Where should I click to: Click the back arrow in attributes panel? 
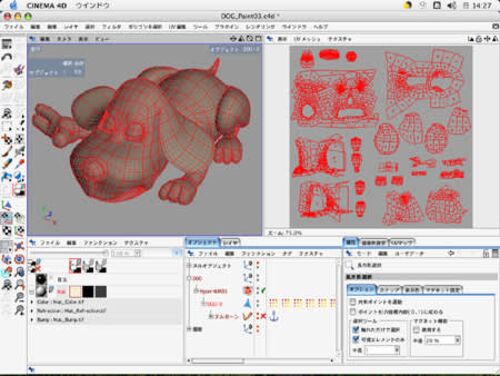point(451,253)
